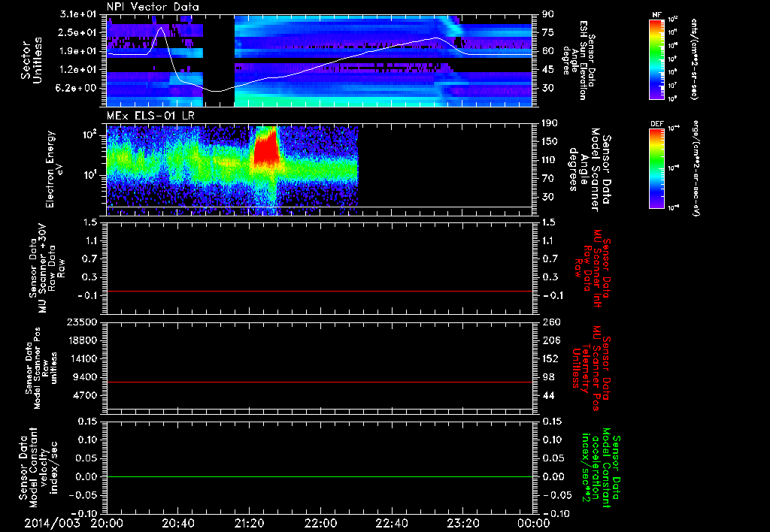Click the 206 telemetry tick value
The image size is (770, 532).
click(x=550, y=340)
